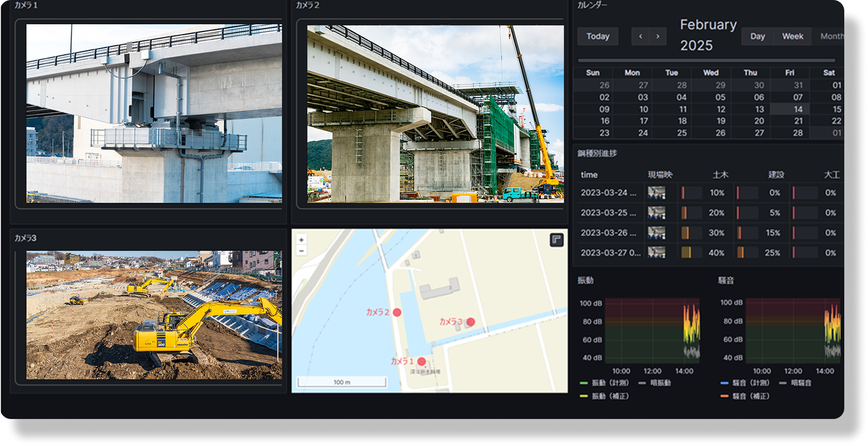
Task: Go to next month with right arrow
Action: 658,36
